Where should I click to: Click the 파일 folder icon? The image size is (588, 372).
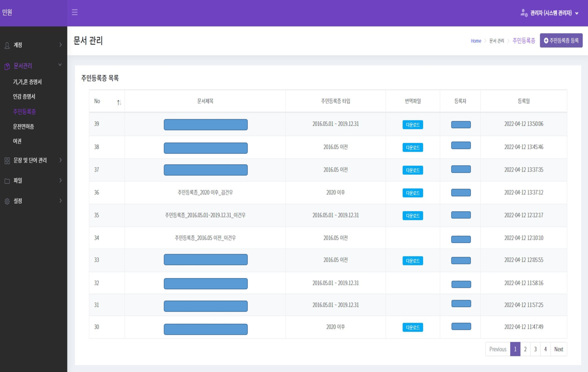tap(7, 181)
